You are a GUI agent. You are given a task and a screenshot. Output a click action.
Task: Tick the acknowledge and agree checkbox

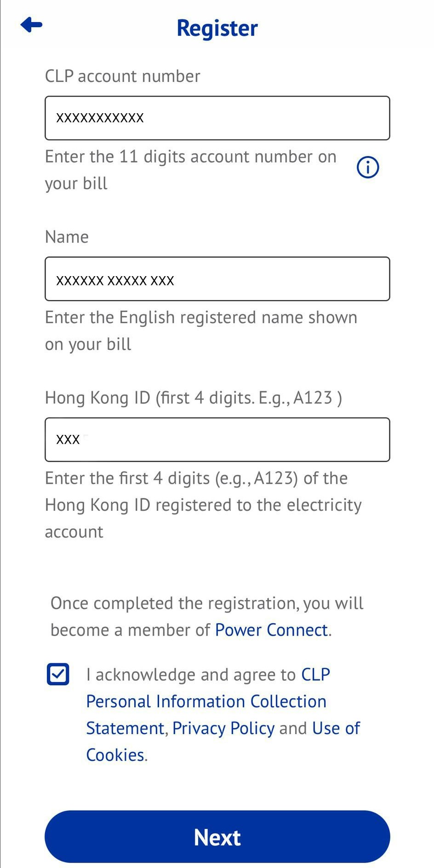pyautogui.click(x=58, y=674)
